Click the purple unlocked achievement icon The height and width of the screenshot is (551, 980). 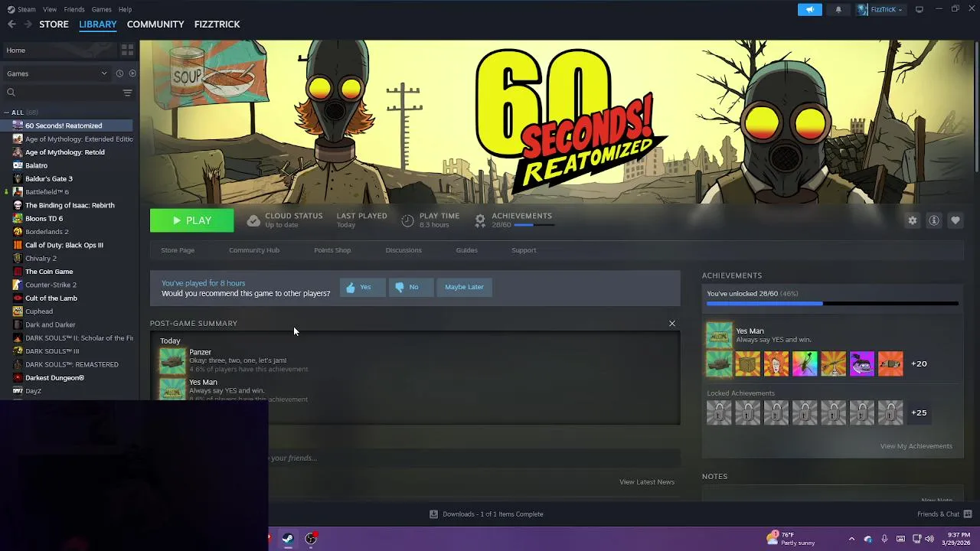(x=861, y=364)
